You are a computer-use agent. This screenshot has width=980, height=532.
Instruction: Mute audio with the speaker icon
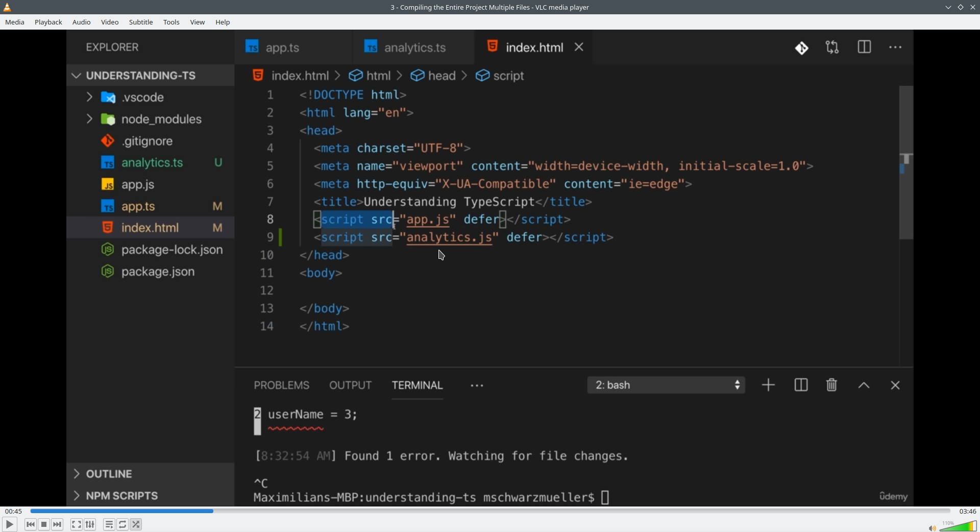coord(932,528)
